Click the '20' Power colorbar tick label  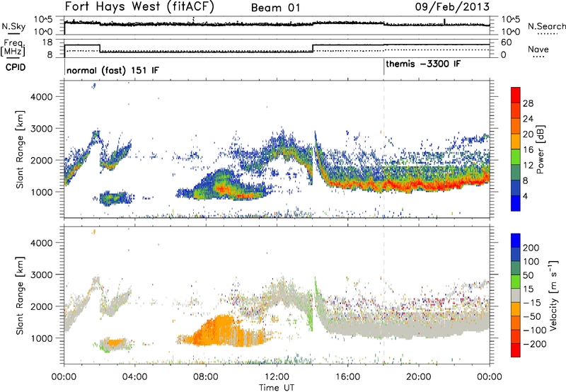[x=528, y=134]
